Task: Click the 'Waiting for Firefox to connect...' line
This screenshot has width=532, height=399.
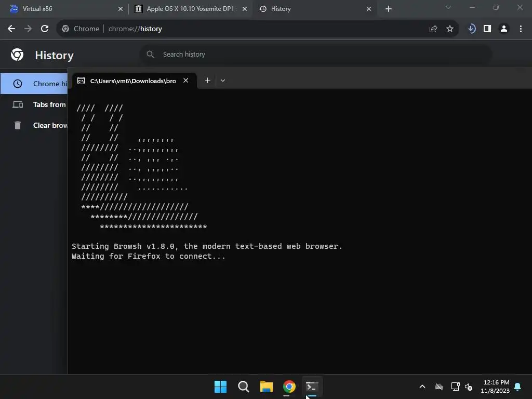Action: [148, 256]
